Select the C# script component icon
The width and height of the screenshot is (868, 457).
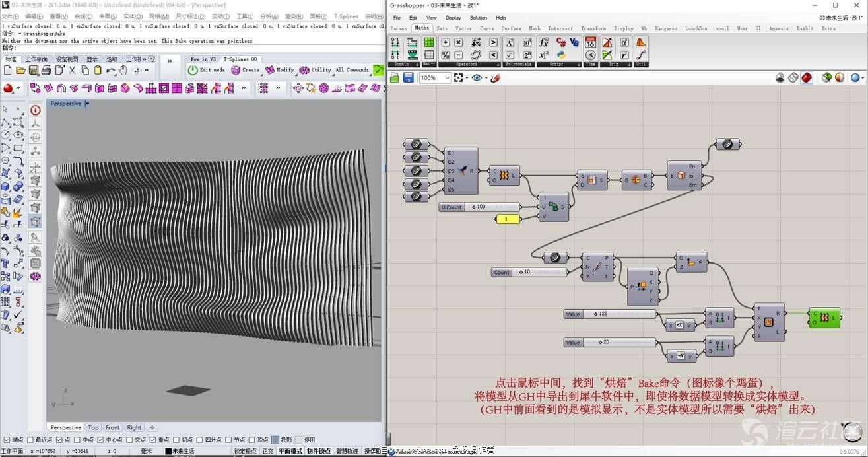pos(561,42)
